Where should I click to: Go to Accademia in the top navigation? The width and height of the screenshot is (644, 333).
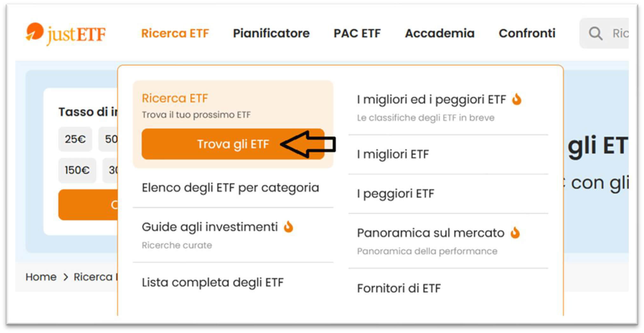[x=439, y=33]
